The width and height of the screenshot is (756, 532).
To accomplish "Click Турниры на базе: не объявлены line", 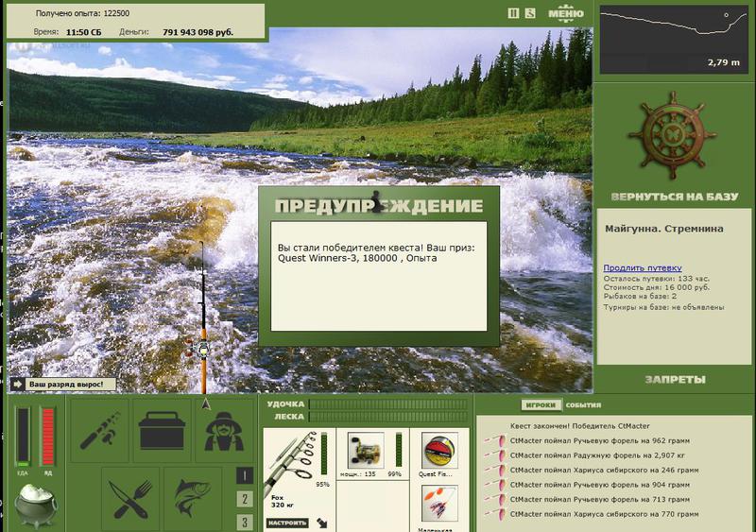I will click(x=663, y=307).
